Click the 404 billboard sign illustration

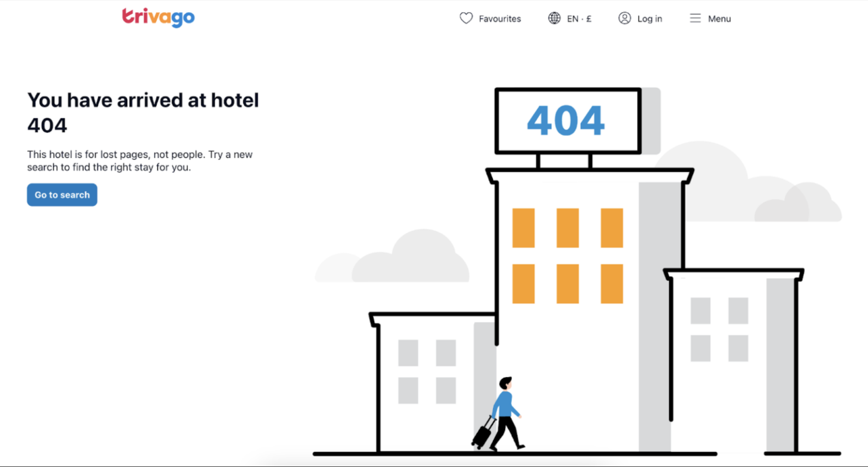(x=568, y=121)
